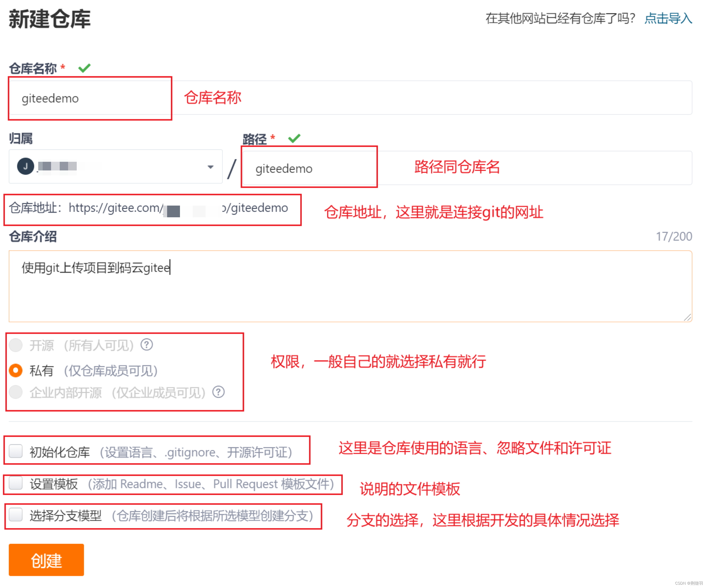Click the 仓库名称 input containing giteedemo
The width and height of the screenshot is (707, 588).
pyautogui.click(x=350, y=98)
